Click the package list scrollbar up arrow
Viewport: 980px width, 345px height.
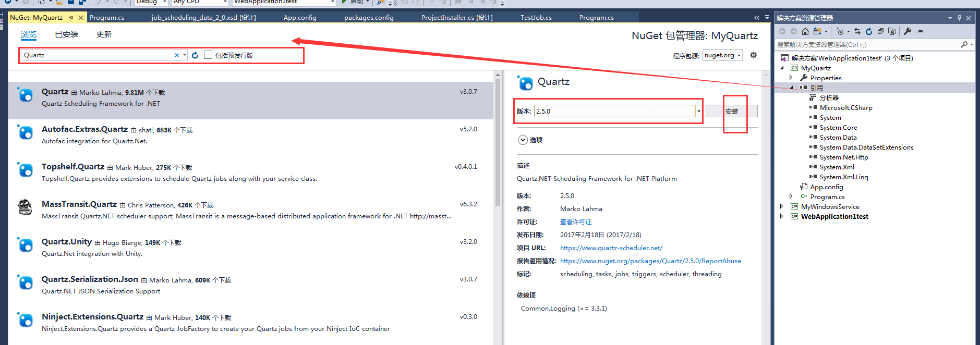tap(498, 75)
